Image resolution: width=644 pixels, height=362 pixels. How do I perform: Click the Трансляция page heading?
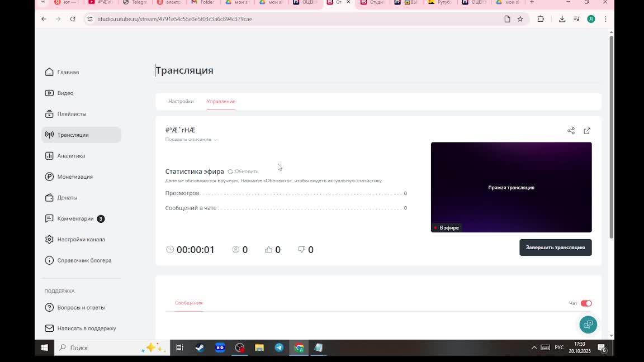[x=184, y=70]
